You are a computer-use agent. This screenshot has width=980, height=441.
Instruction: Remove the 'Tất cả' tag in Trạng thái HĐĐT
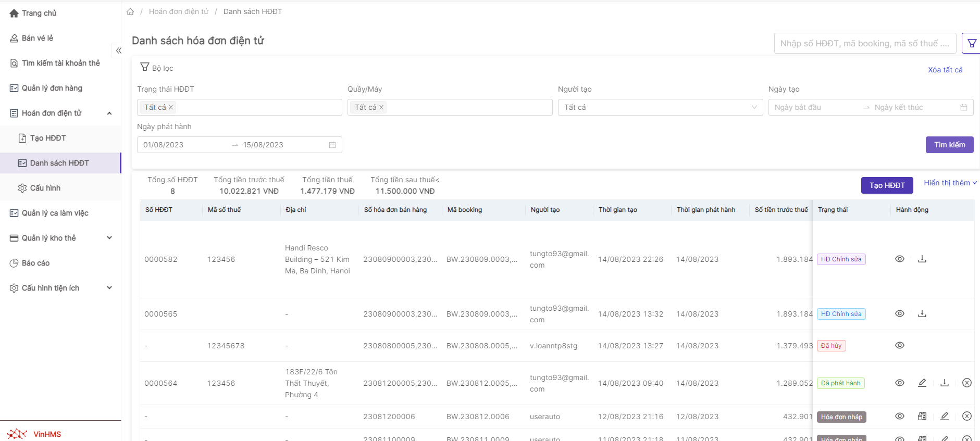171,107
